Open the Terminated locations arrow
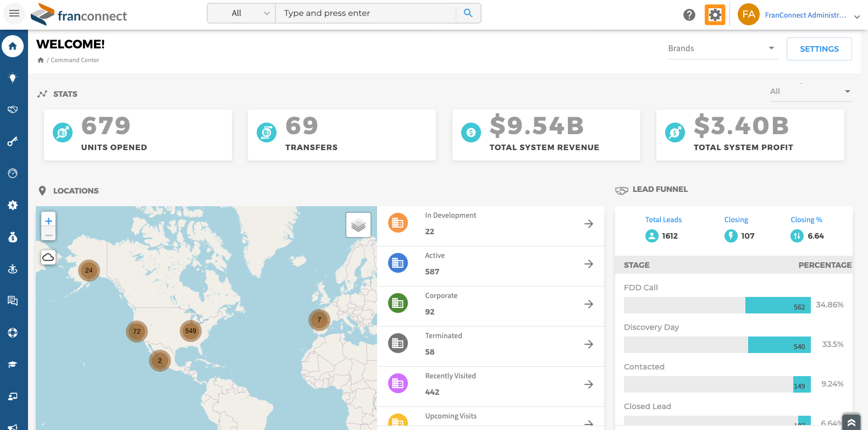This screenshot has height=430, width=868. coord(589,344)
